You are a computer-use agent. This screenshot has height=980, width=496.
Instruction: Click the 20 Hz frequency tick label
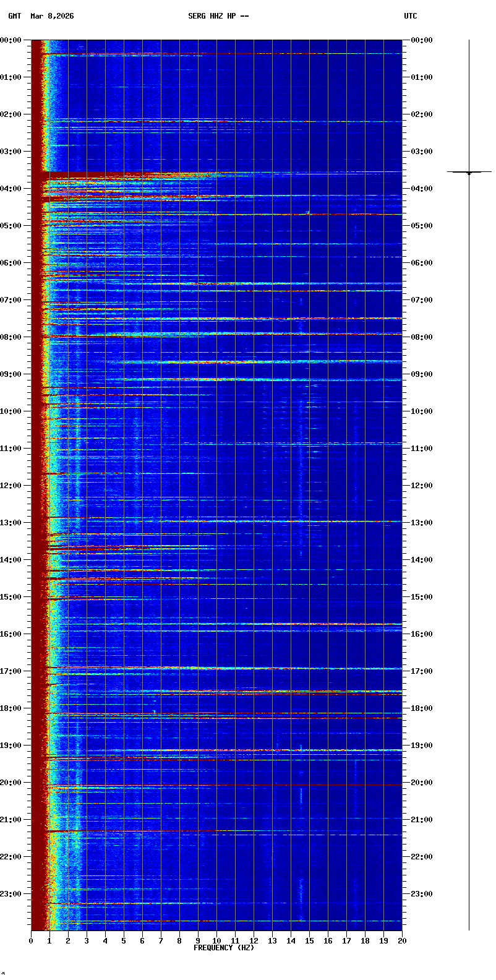pos(402,941)
